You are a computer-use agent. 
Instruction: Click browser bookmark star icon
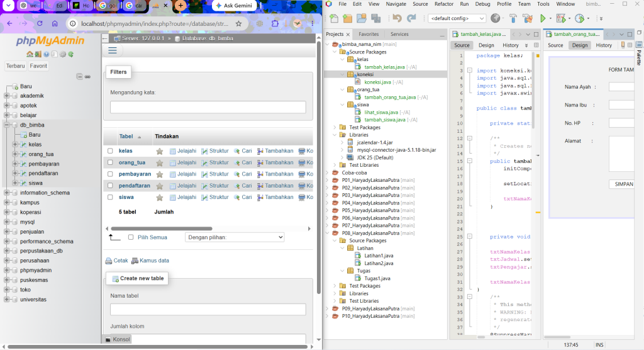tap(238, 23)
